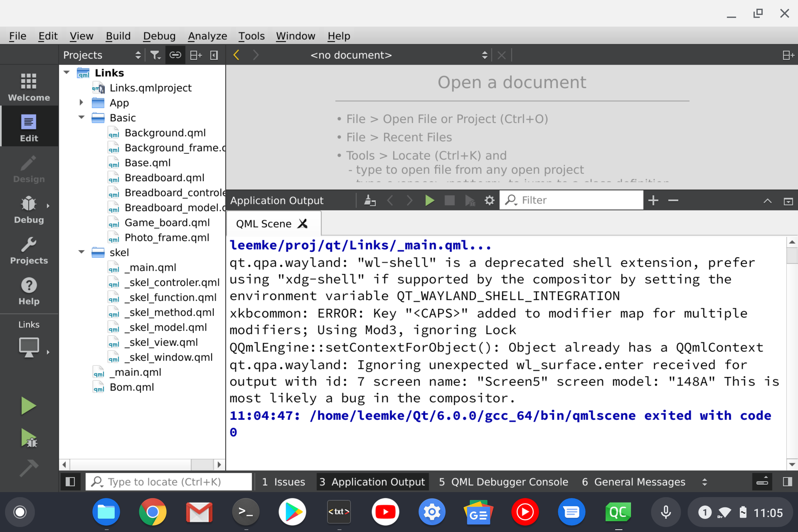Open Breadboard.qml in the project tree
The height and width of the screenshot is (532, 798).
[x=164, y=178]
